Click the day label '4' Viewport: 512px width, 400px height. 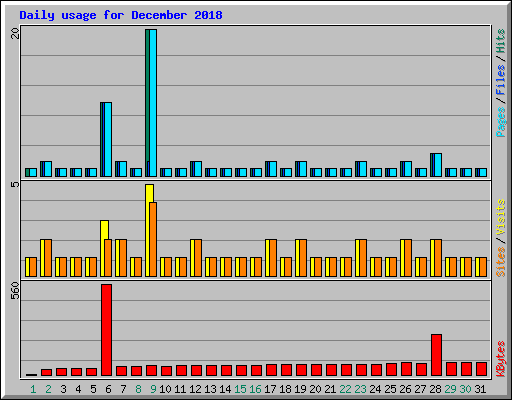[x=78, y=389]
